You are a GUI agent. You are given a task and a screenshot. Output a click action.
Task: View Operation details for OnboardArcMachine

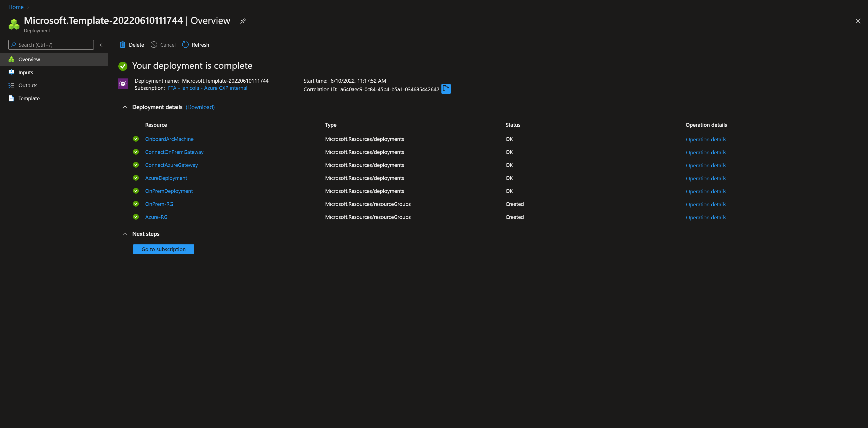coord(706,139)
